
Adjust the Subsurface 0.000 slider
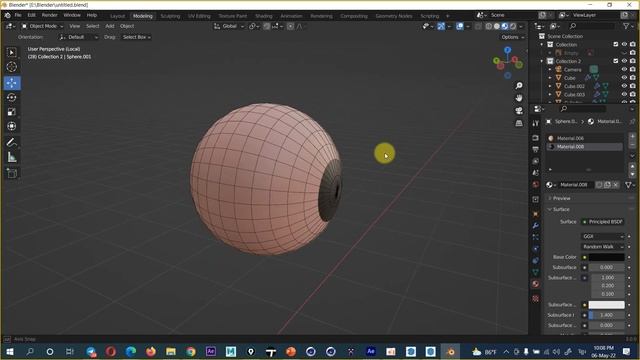607,267
